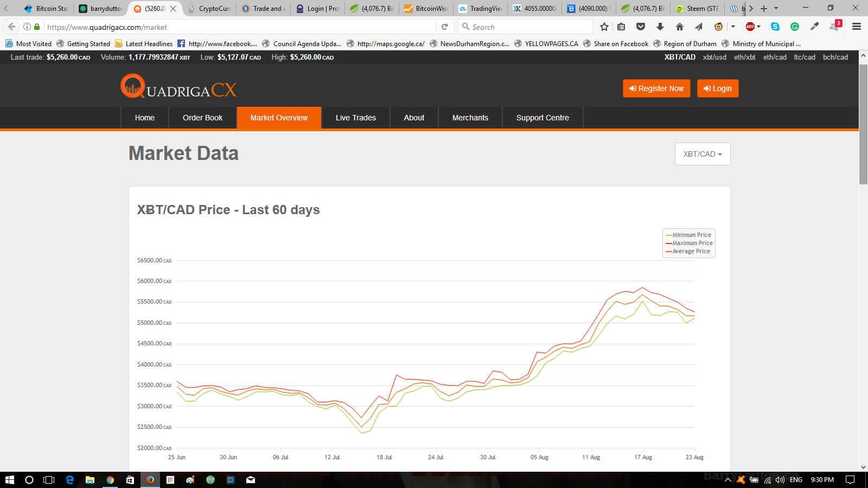Open the About page
This screenshot has height=488, width=868.
tap(414, 118)
